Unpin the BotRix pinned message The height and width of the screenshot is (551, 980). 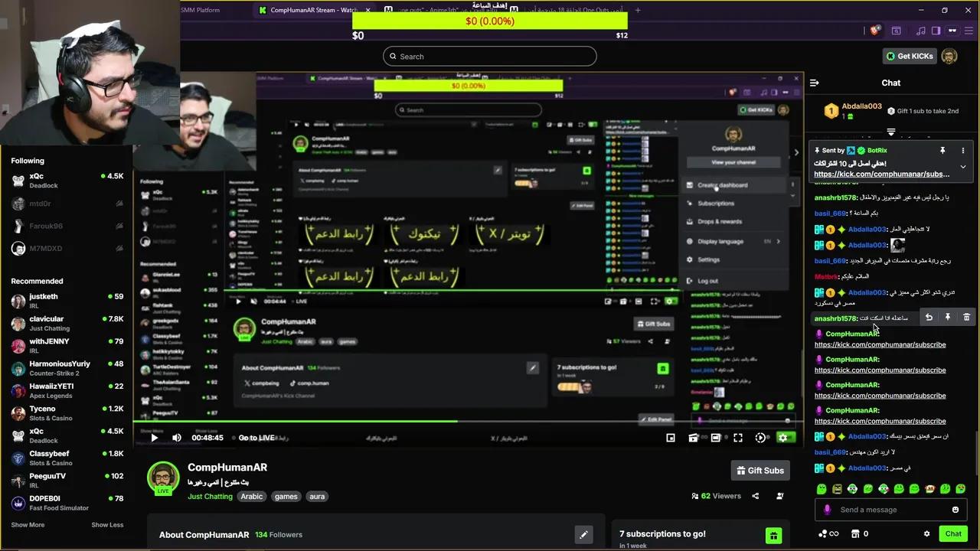(x=942, y=151)
